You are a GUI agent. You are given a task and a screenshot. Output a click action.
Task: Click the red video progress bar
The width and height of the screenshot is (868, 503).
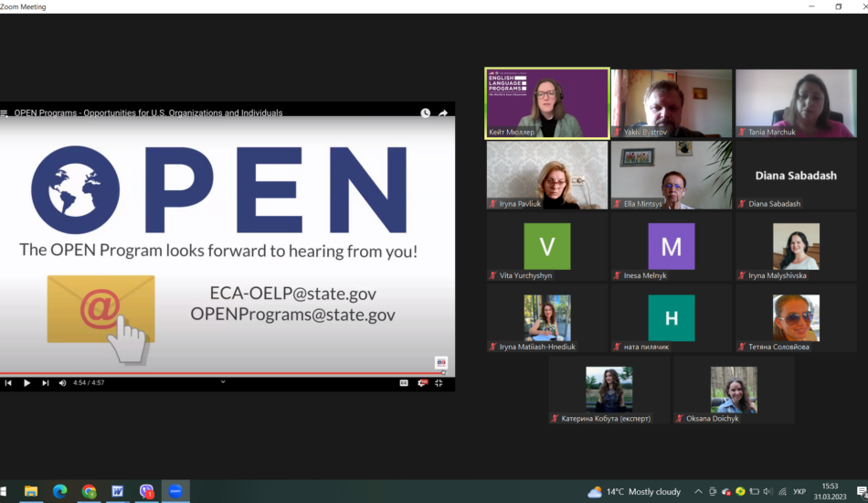(x=219, y=373)
